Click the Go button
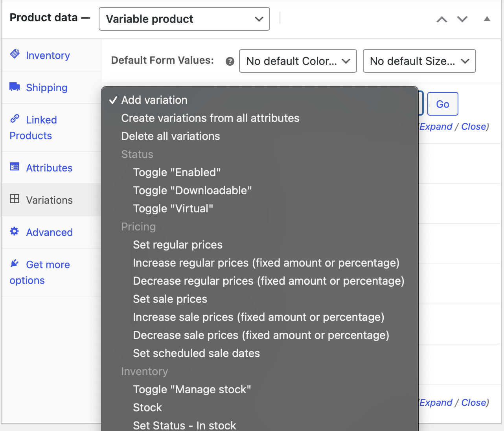Image resolution: width=504 pixels, height=431 pixels. click(x=443, y=104)
